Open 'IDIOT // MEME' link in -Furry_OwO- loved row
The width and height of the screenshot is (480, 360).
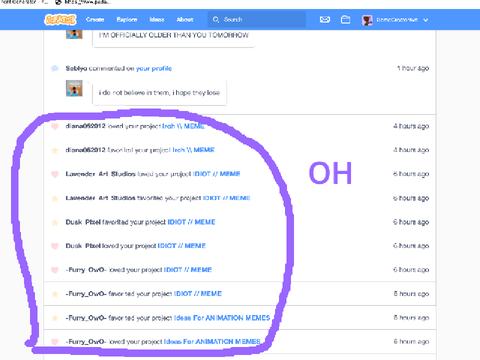point(188,270)
